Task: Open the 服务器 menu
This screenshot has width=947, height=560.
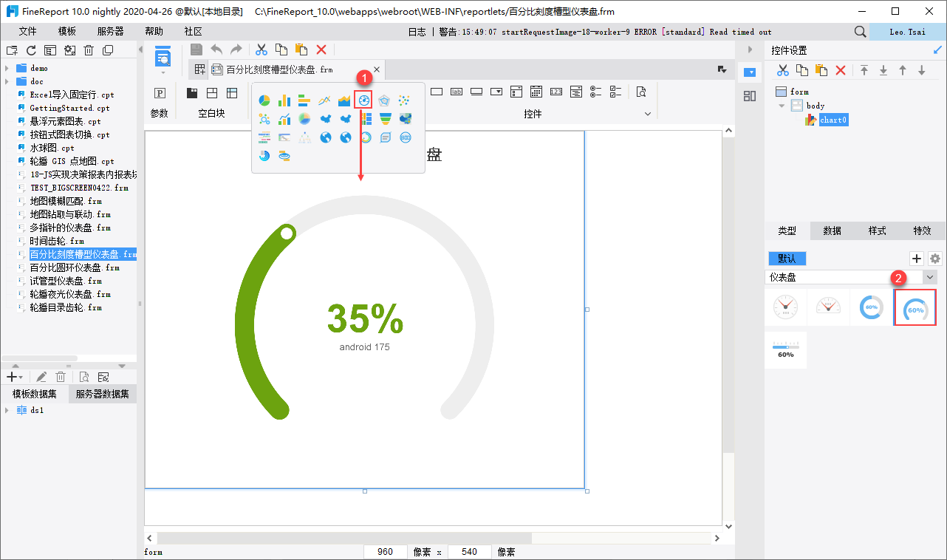Action: (110, 32)
